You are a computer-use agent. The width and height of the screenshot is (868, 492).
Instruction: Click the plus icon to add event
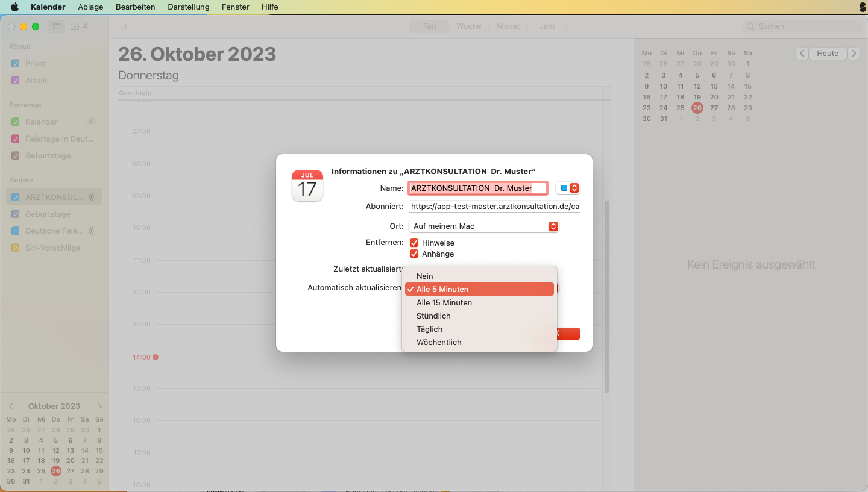pos(125,26)
